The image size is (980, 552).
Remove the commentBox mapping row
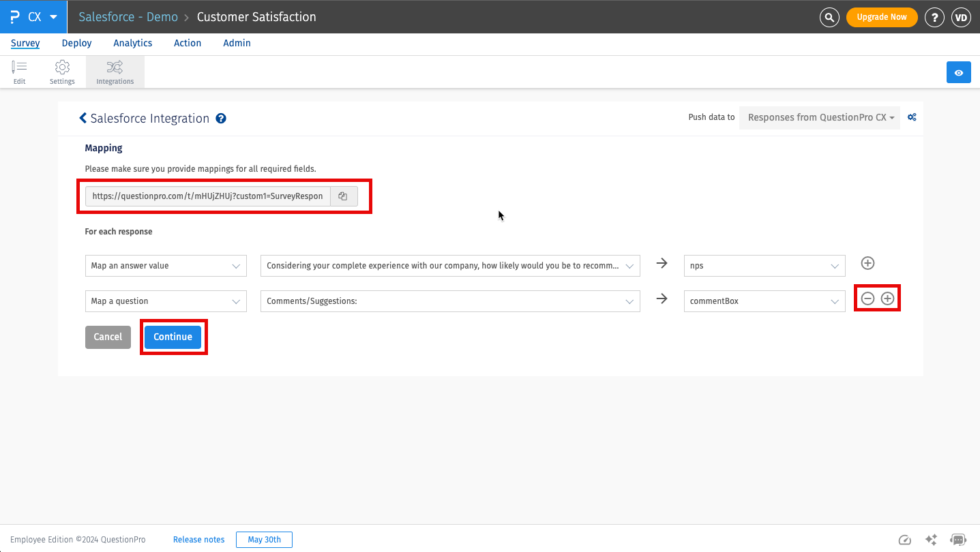coord(867,298)
